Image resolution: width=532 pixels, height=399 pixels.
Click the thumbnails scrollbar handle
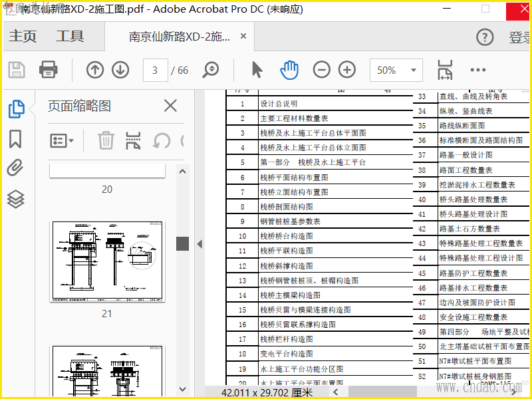pyautogui.click(x=182, y=243)
